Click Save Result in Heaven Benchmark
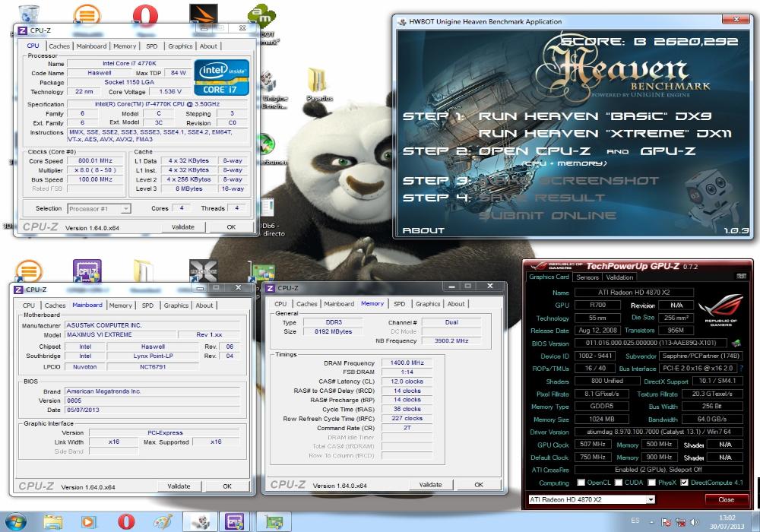The image size is (760, 532). pos(541,198)
